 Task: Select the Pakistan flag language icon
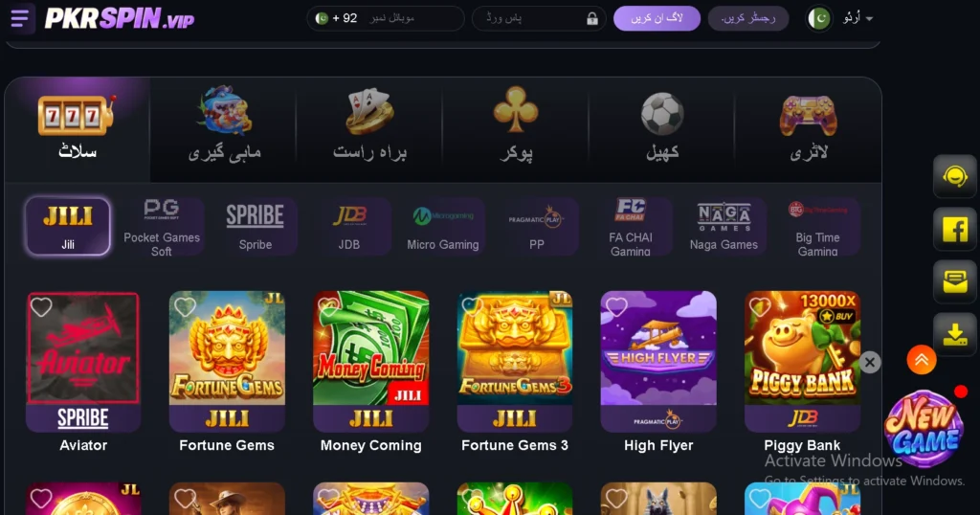[x=819, y=19]
